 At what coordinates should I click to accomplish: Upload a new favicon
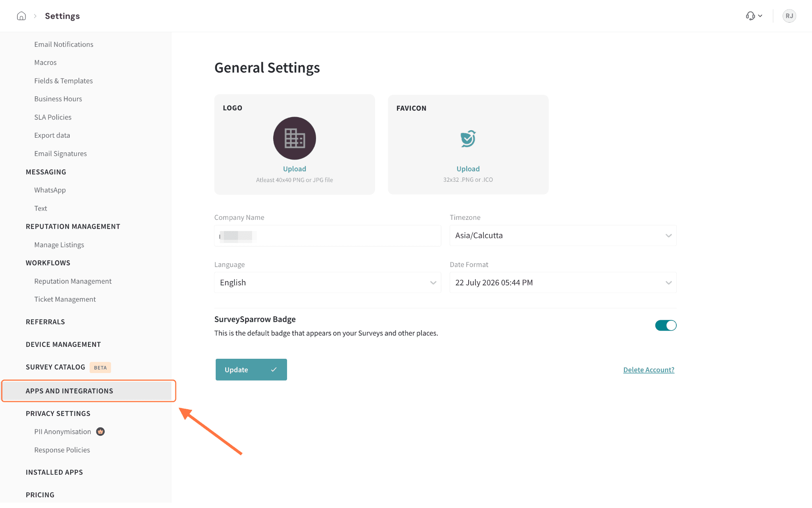(x=468, y=169)
